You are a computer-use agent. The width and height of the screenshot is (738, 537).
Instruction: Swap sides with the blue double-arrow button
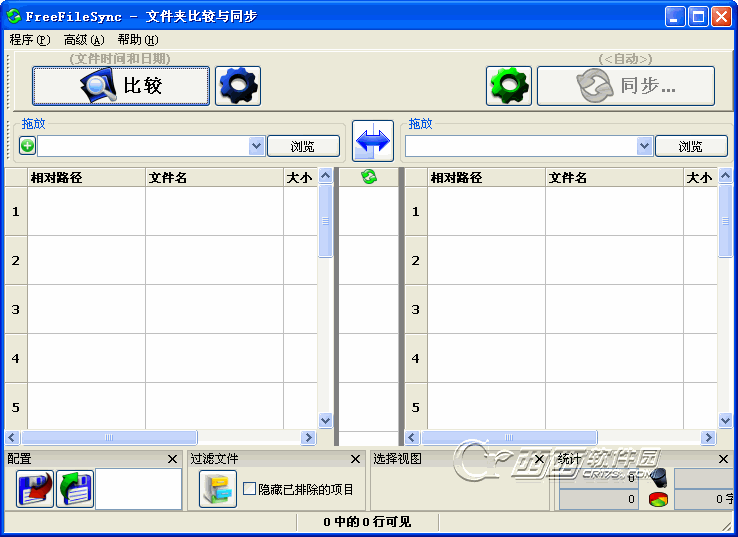[x=373, y=141]
